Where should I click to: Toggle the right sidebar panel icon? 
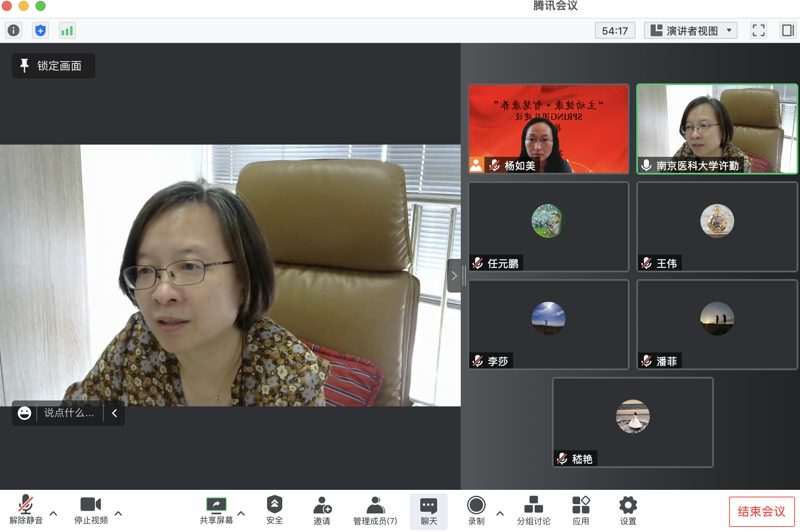tap(787, 30)
